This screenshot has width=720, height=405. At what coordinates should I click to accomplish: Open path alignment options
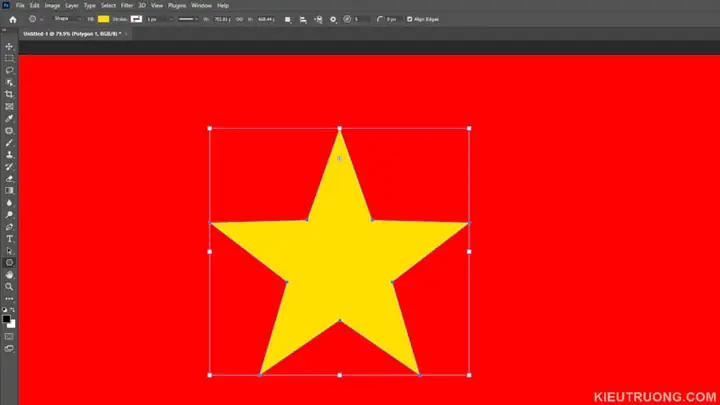point(303,19)
